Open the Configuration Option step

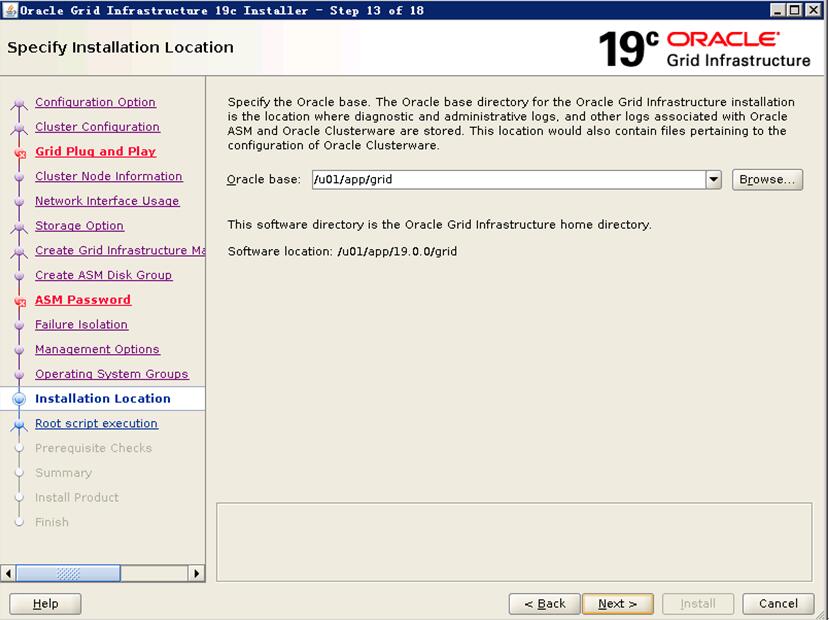pyautogui.click(x=95, y=102)
